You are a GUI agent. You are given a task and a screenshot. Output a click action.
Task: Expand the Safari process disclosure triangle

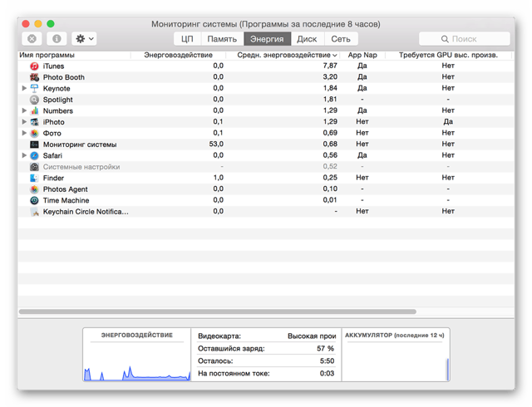pos(24,155)
